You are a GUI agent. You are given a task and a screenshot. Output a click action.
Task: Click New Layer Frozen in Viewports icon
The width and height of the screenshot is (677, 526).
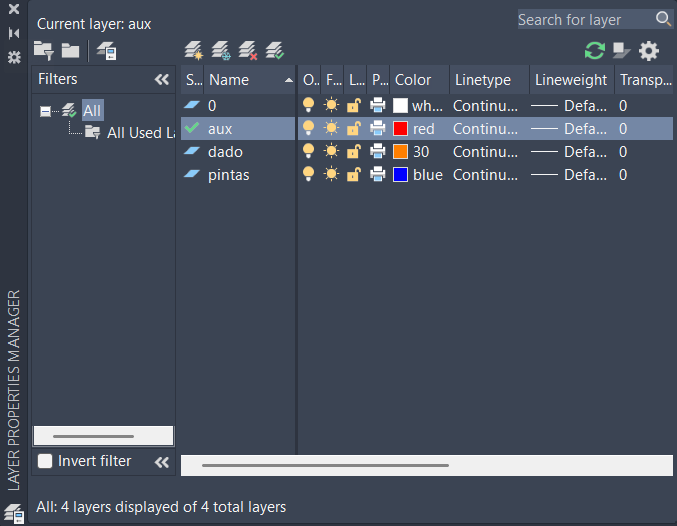click(221, 50)
